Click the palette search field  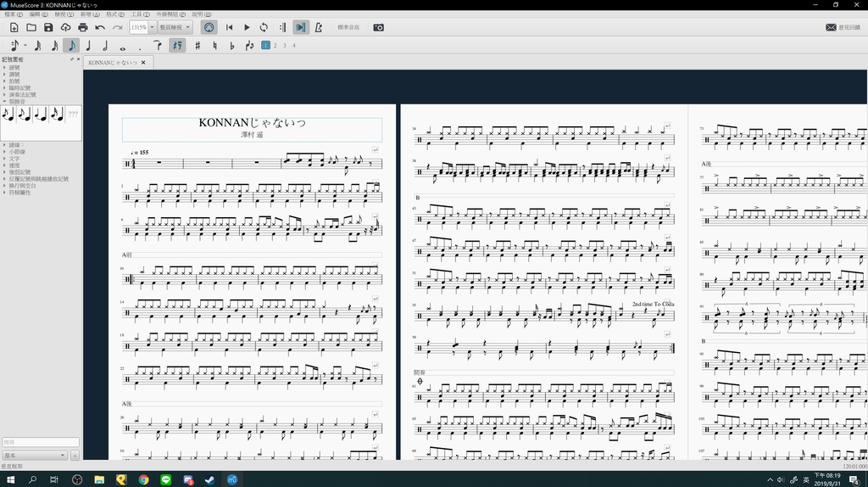pyautogui.click(x=41, y=442)
